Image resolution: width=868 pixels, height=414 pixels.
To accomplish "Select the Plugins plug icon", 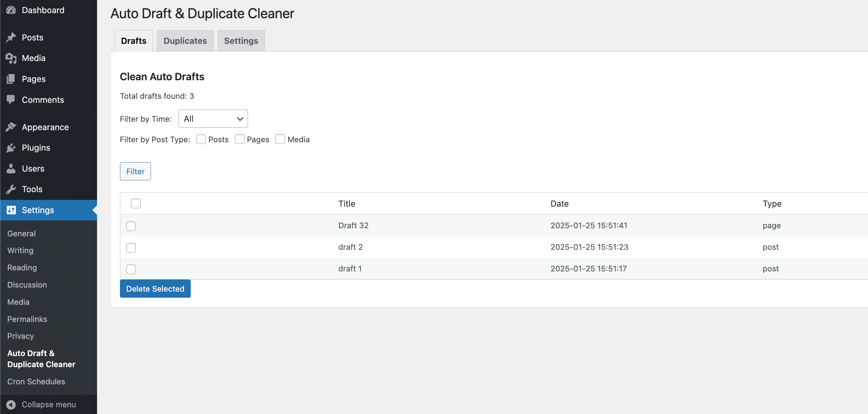I will coord(11,148).
